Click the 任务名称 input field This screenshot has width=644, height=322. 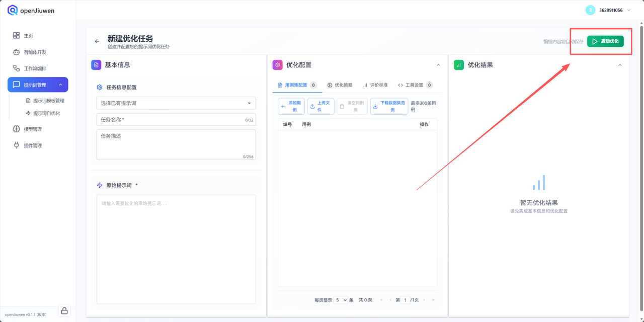[176, 120]
